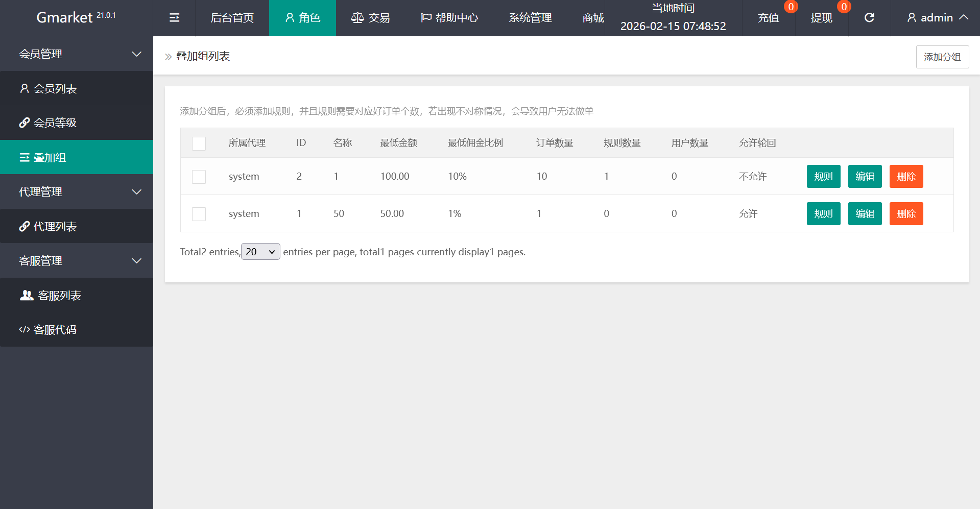Open 会员列表 with the person icon
980x509 pixels.
click(48, 89)
